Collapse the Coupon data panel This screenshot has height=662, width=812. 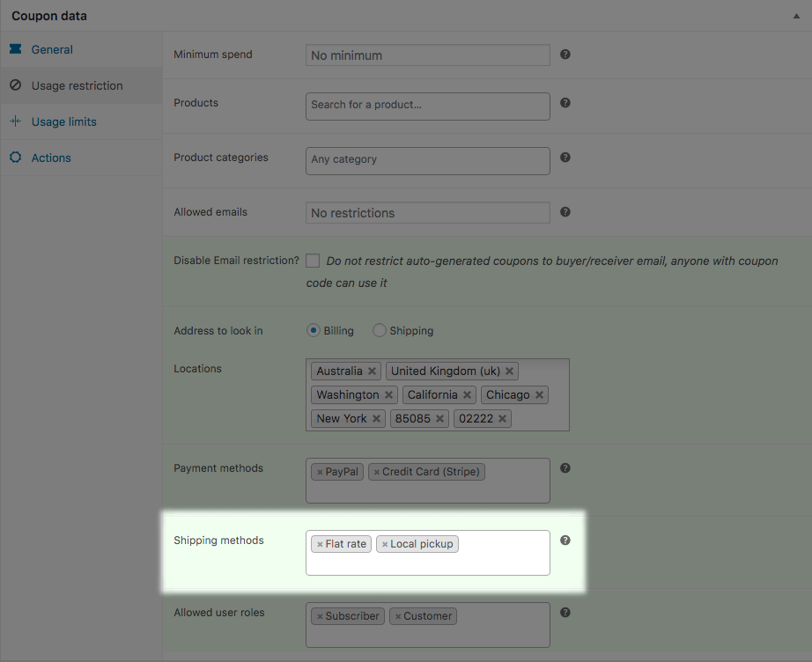[x=796, y=16]
